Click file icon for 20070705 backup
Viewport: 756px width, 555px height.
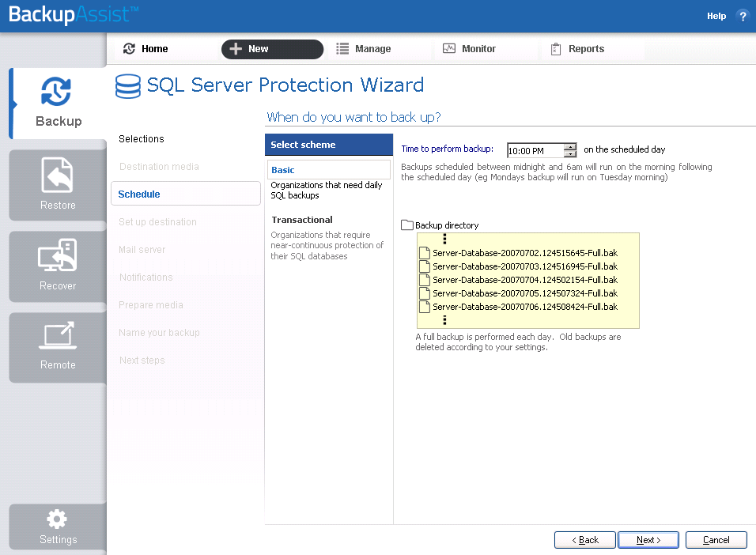pyautogui.click(x=425, y=293)
